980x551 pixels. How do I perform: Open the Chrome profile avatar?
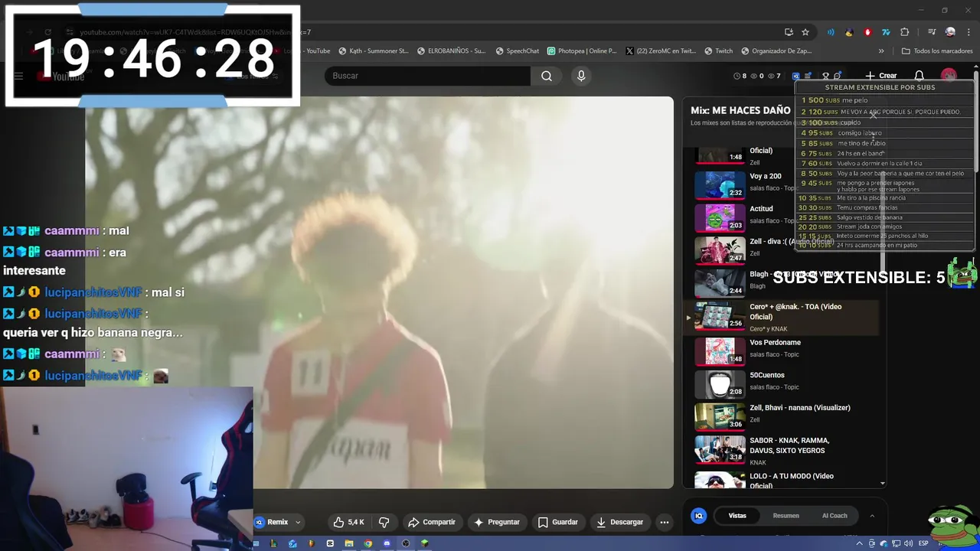point(950,32)
